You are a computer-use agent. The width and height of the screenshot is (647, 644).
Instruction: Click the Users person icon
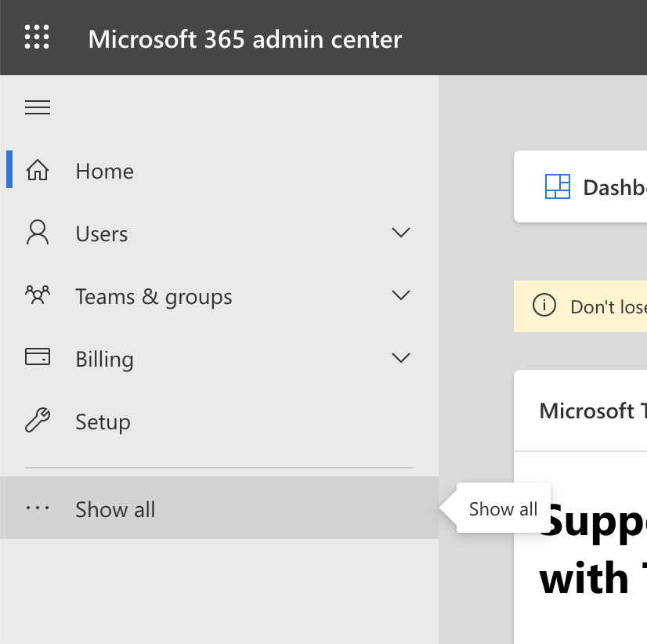point(38,232)
